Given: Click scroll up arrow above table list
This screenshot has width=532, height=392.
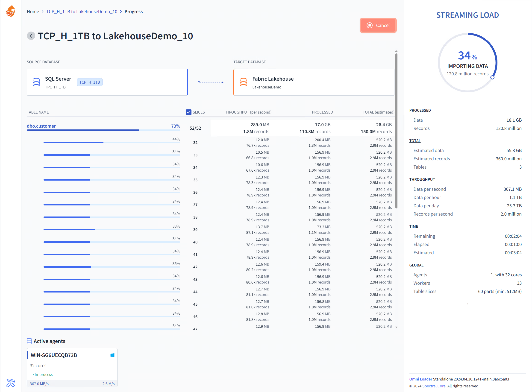Looking at the screenshot, I should tap(396, 51).
